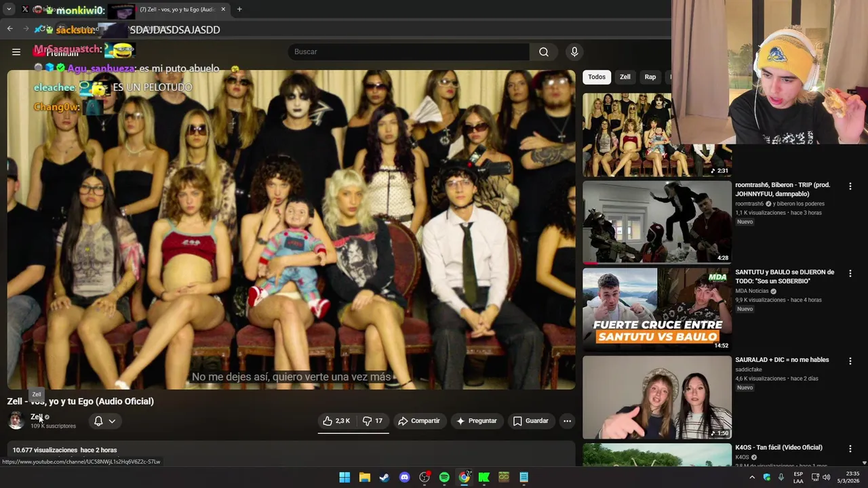
Task: Open File Explorer from the taskbar
Action: point(364,477)
